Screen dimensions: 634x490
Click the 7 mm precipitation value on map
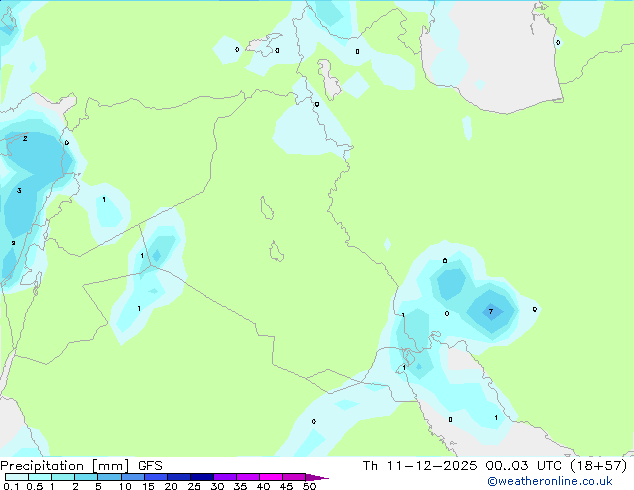pos(490,311)
